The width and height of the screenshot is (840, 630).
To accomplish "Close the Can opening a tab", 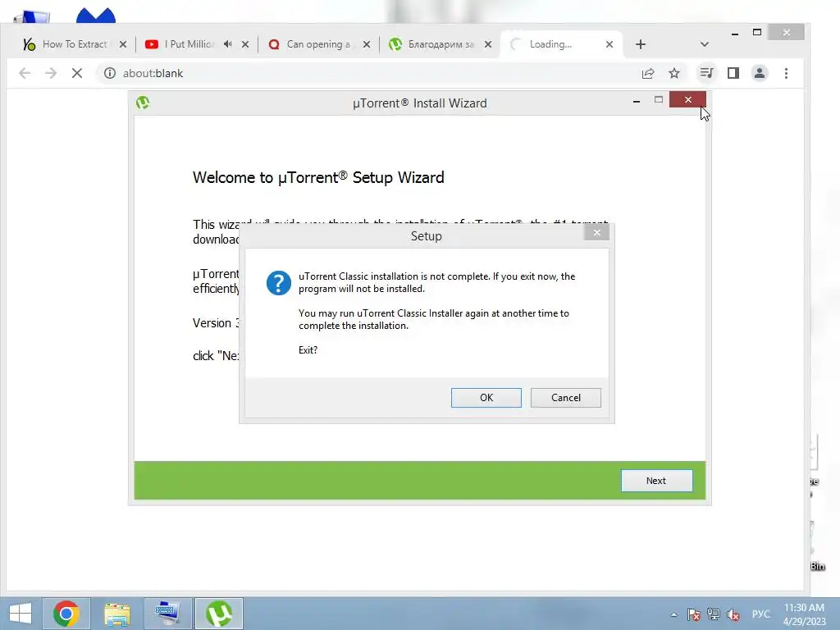I will point(367,44).
